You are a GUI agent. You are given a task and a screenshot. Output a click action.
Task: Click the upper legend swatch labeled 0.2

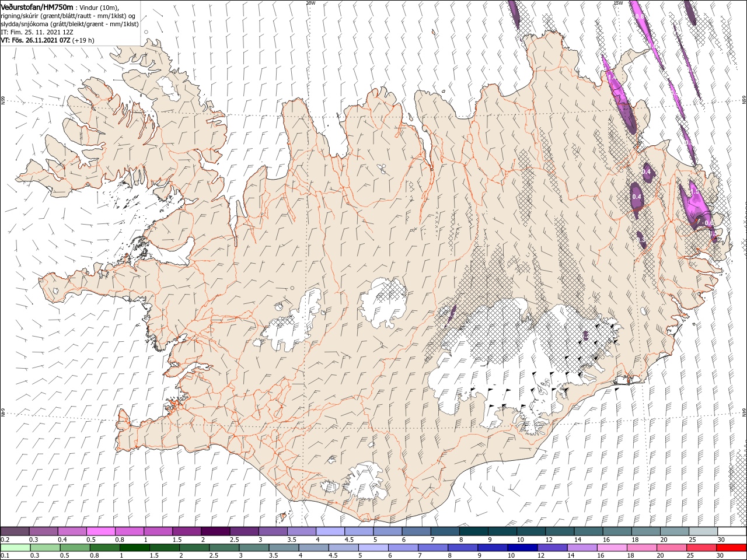15,531
